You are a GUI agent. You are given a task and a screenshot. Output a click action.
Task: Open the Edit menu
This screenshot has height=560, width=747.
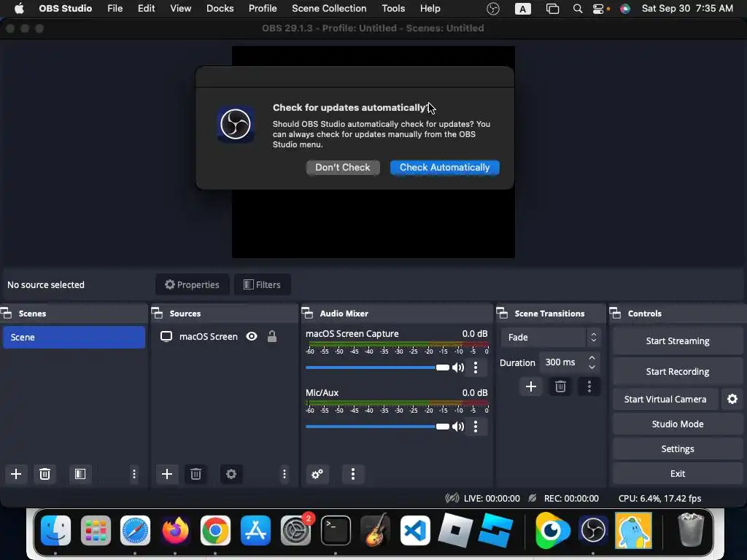point(146,9)
